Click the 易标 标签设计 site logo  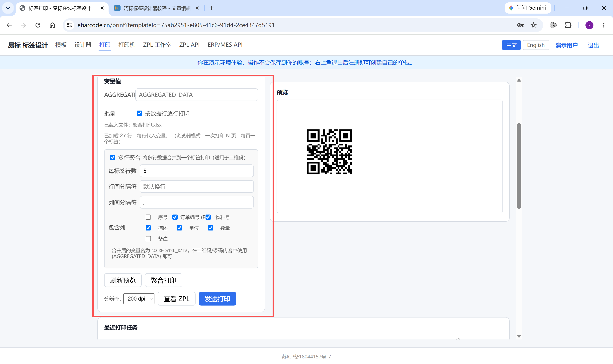point(28,45)
